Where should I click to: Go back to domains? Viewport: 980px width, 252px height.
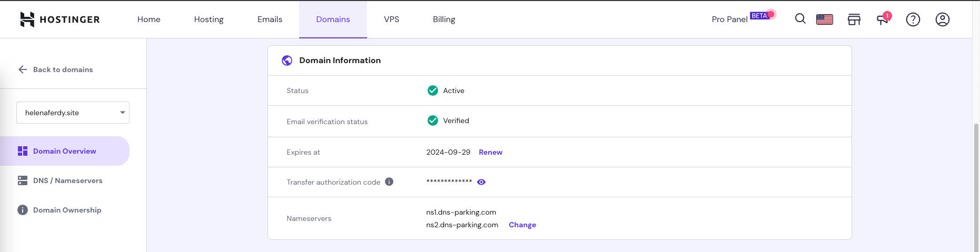pyautogui.click(x=57, y=69)
